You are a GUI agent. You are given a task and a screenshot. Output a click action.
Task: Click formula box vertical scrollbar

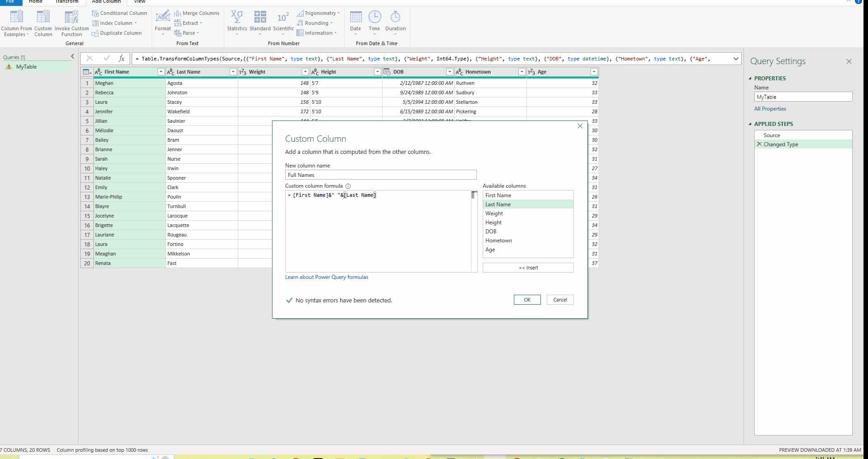[474, 231]
